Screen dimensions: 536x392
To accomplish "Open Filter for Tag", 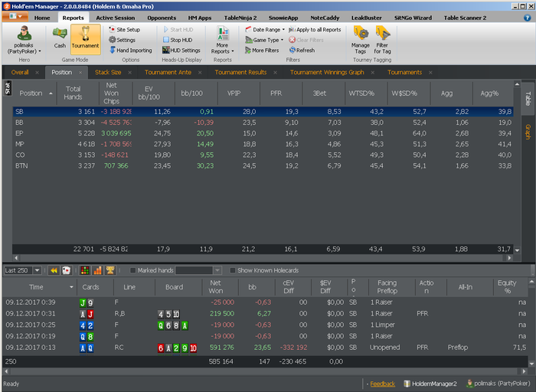I will (x=382, y=40).
